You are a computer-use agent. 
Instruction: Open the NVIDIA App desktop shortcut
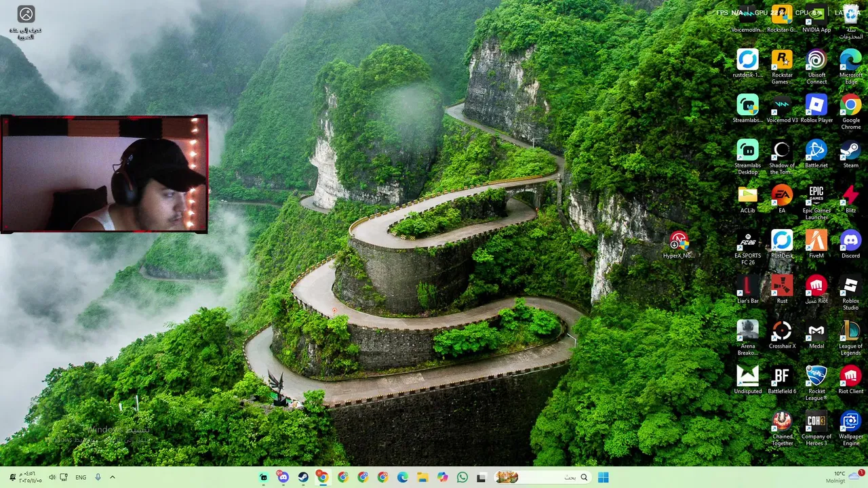click(x=816, y=20)
